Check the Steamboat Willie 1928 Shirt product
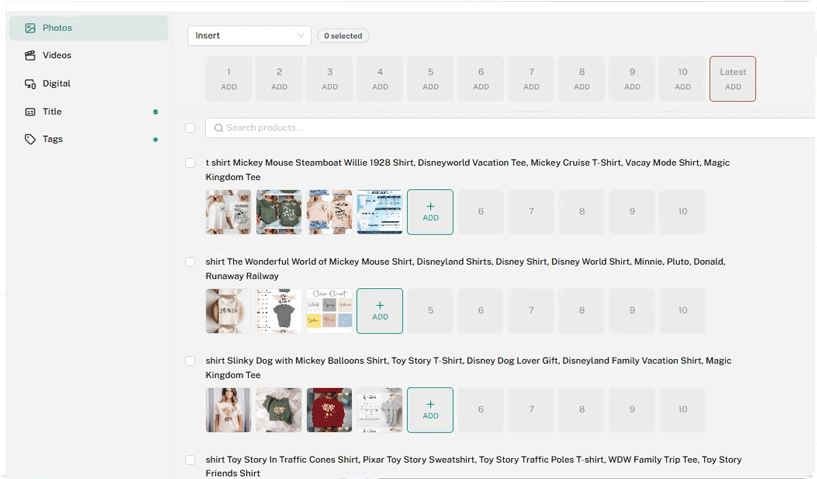This screenshot has height=479, width=817. click(x=190, y=163)
